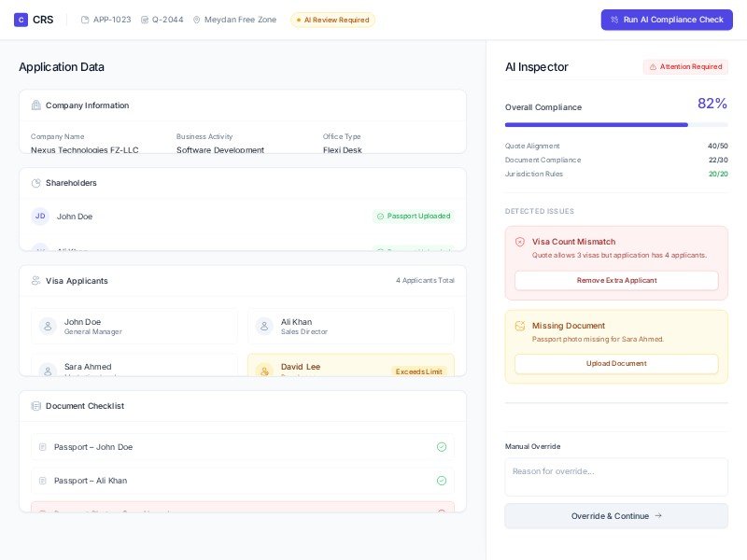Click the Shareholders pie chart icon
The height and width of the screenshot is (560, 747).
tap(36, 183)
